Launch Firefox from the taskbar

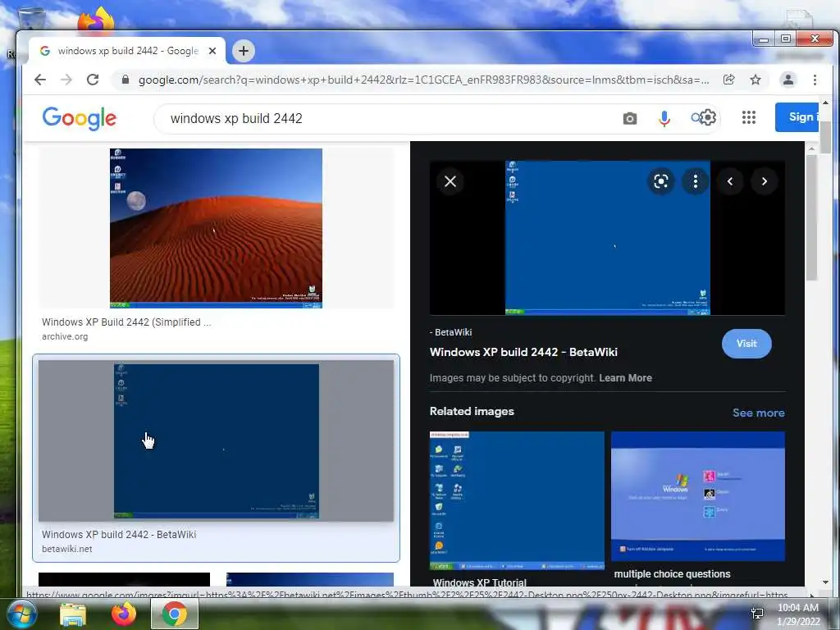tap(124, 614)
